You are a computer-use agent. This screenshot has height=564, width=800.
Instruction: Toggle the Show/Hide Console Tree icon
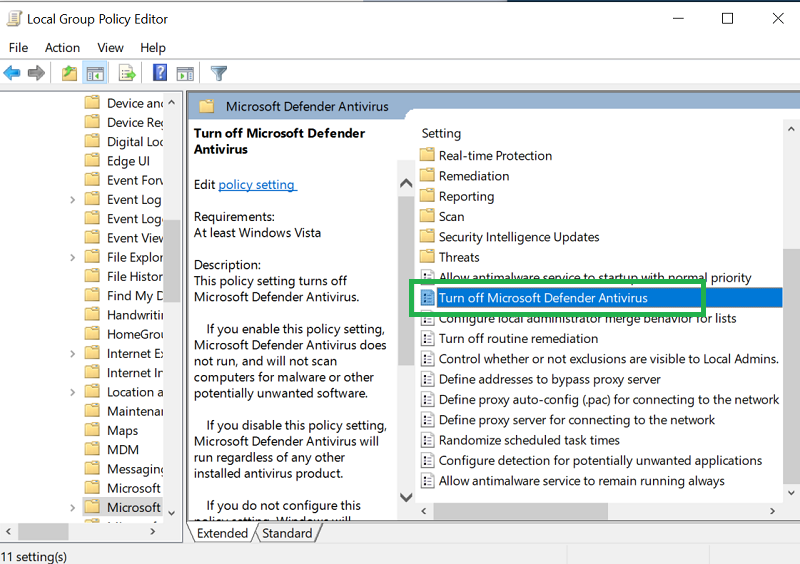(95, 73)
